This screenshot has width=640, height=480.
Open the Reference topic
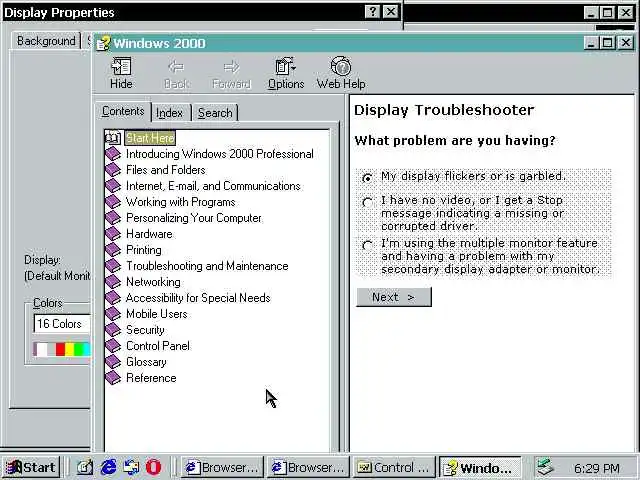coord(151,378)
